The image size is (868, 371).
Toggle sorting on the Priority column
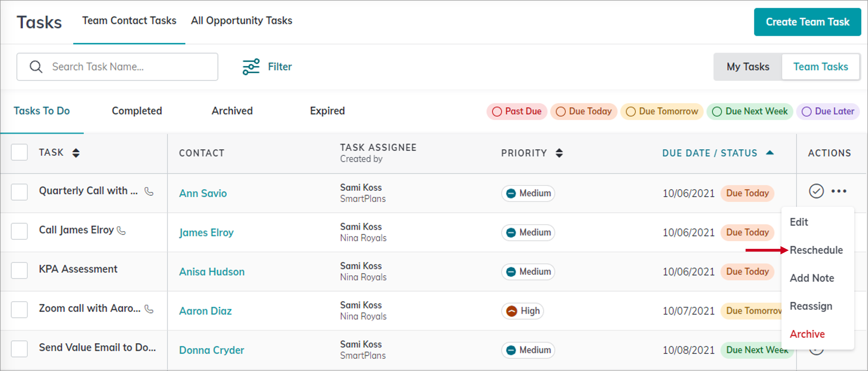(559, 153)
